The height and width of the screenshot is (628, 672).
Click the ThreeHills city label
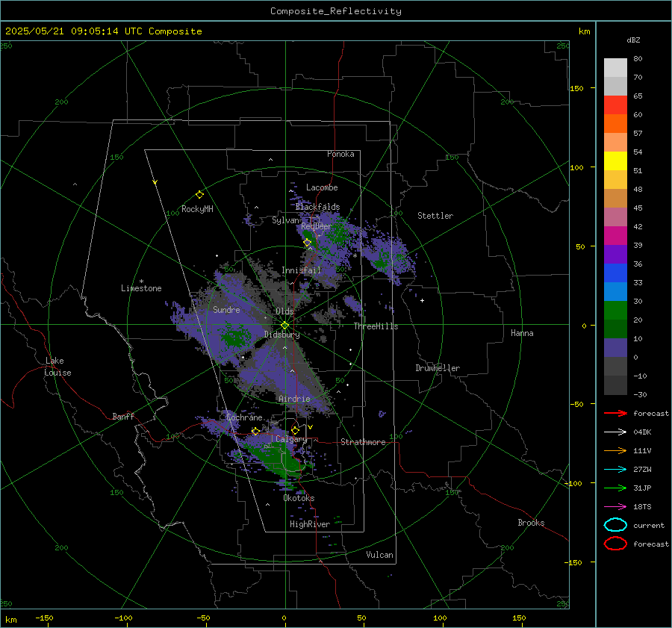[376, 326]
